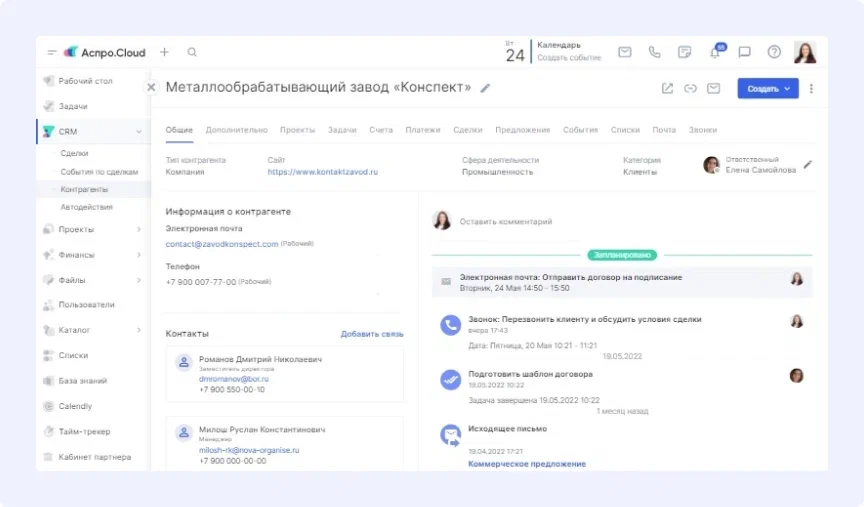Open Кабинет партнера in the sidebar

(x=94, y=457)
